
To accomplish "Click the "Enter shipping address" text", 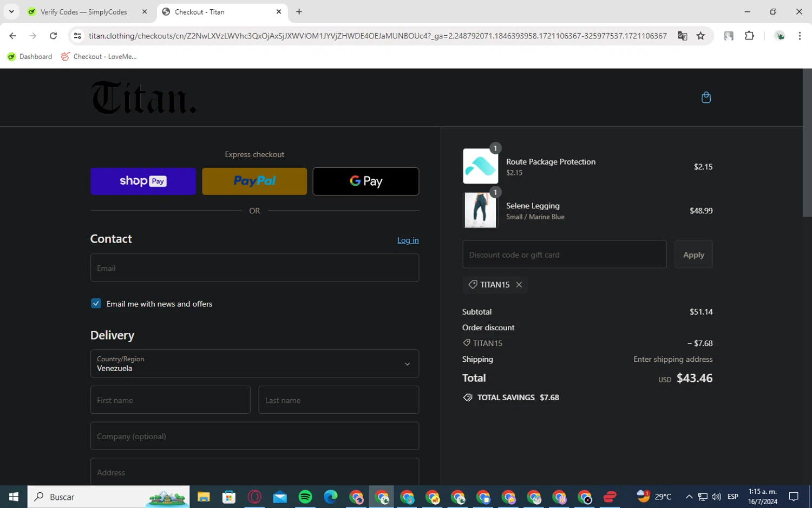I will [x=673, y=359].
